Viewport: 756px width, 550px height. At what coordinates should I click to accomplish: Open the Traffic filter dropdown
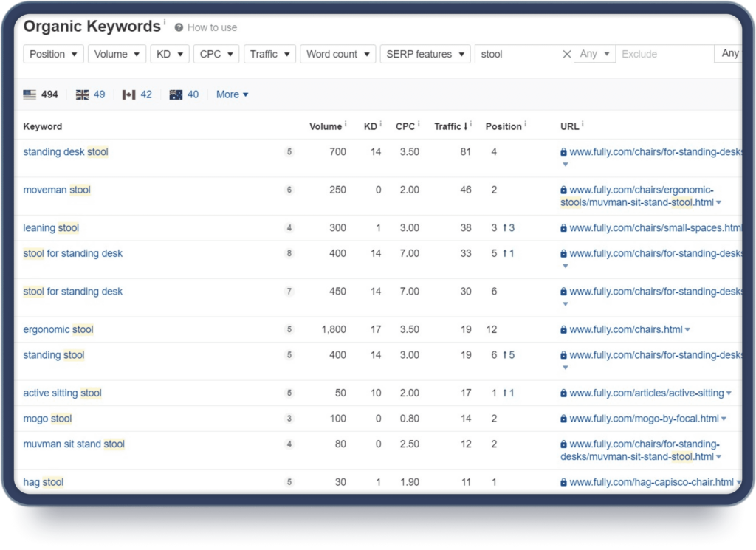[269, 54]
